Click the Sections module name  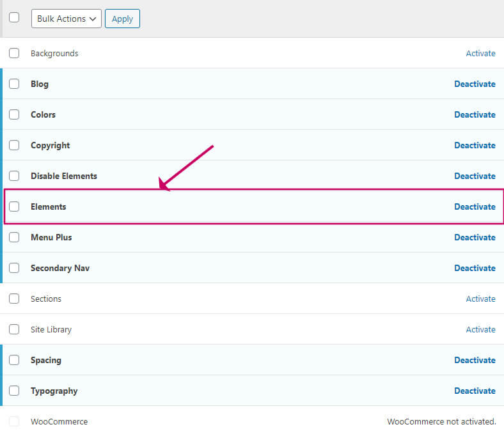click(x=46, y=299)
